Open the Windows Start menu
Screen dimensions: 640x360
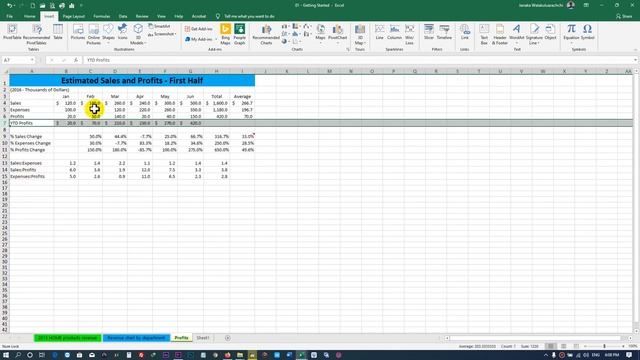tap(6, 355)
